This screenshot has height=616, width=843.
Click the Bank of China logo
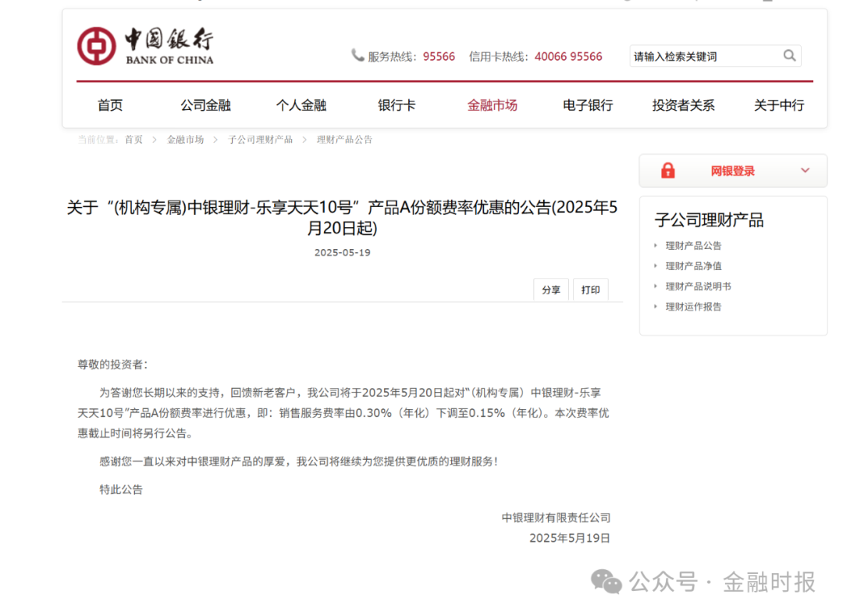pos(145,46)
